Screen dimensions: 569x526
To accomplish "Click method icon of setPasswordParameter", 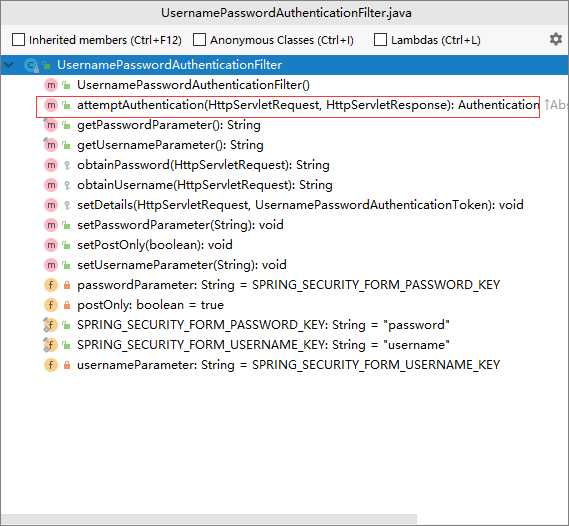I will pyautogui.click(x=51, y=225).
